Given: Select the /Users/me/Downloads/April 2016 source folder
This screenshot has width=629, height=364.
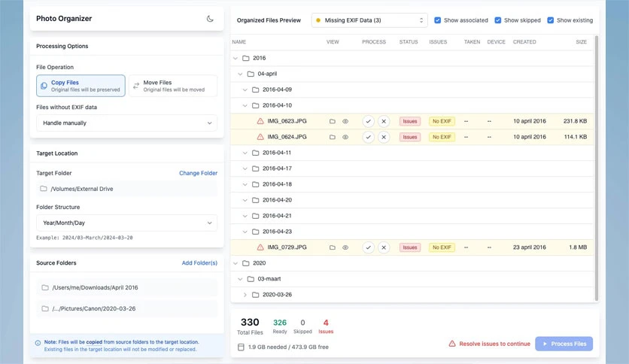Looking at the screenshot, I should [126, 287].
